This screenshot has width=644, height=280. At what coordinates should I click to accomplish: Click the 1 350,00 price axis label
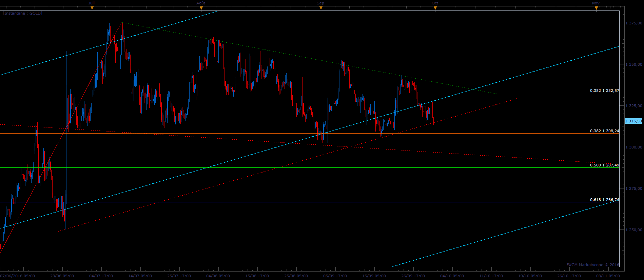point(634,64)
